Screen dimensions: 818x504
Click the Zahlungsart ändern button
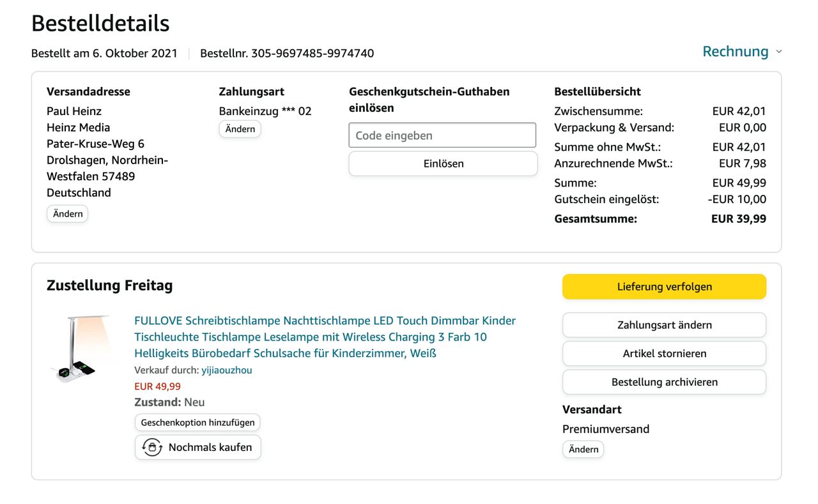[664, 325]
